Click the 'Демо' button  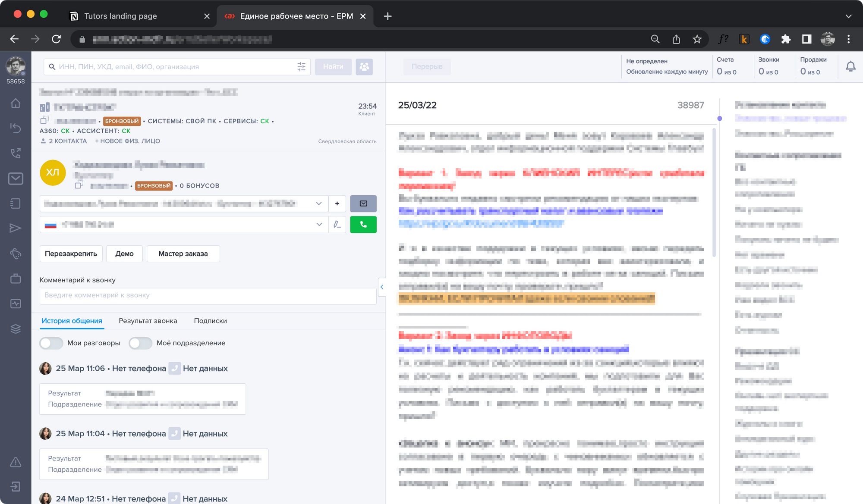(x=124, y=254)
